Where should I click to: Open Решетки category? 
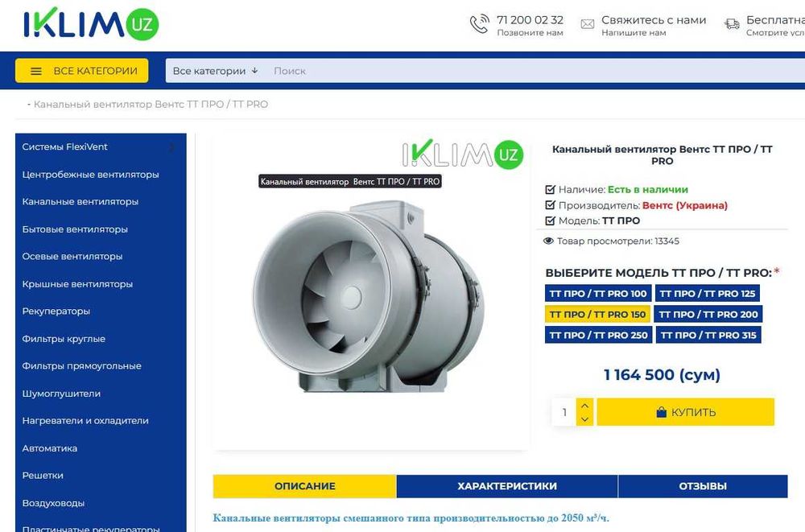43,476
